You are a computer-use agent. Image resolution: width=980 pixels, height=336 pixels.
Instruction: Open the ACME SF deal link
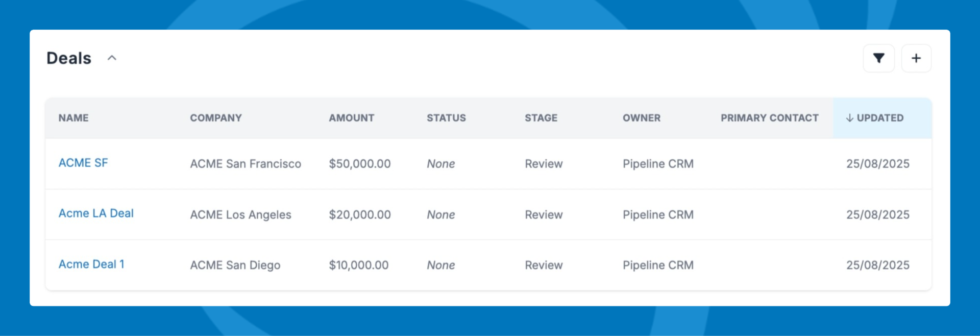[83, 163]
